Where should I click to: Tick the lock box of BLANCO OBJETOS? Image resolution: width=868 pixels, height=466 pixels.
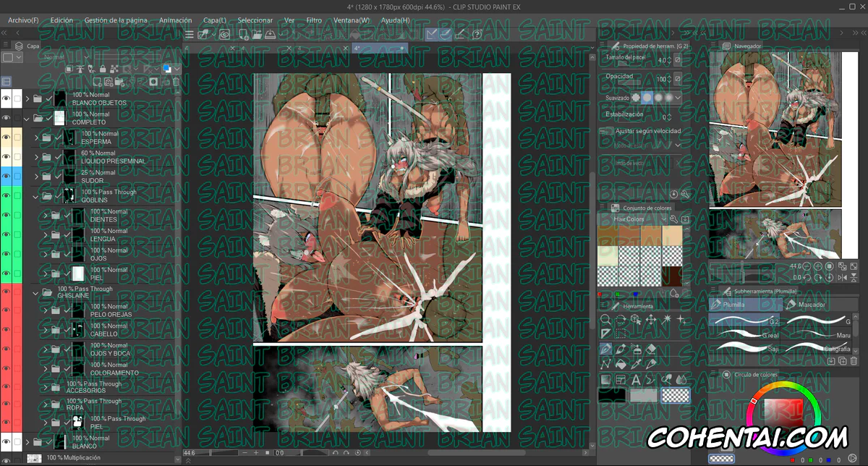tap(17, 98)
